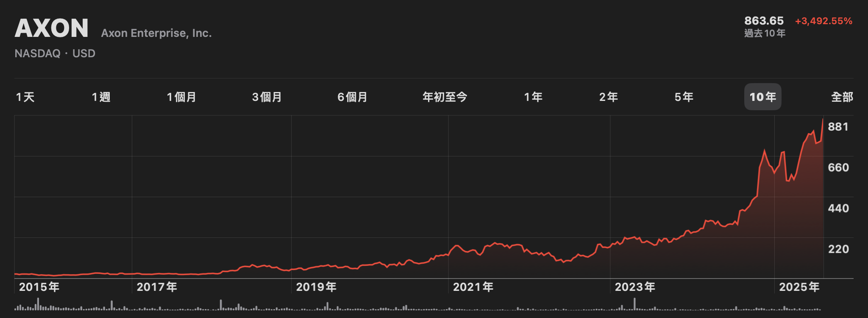Change chart to 5年 range

tap(684, 97)
